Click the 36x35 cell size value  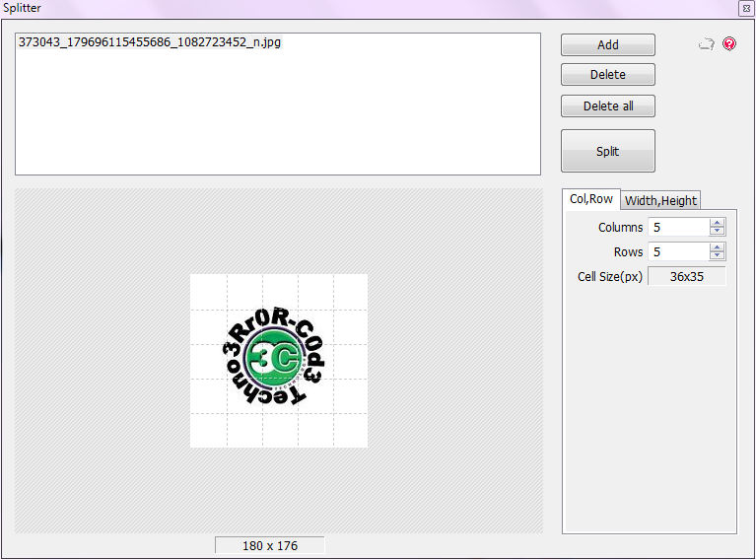pyautogui.click(x=687, y=276)
